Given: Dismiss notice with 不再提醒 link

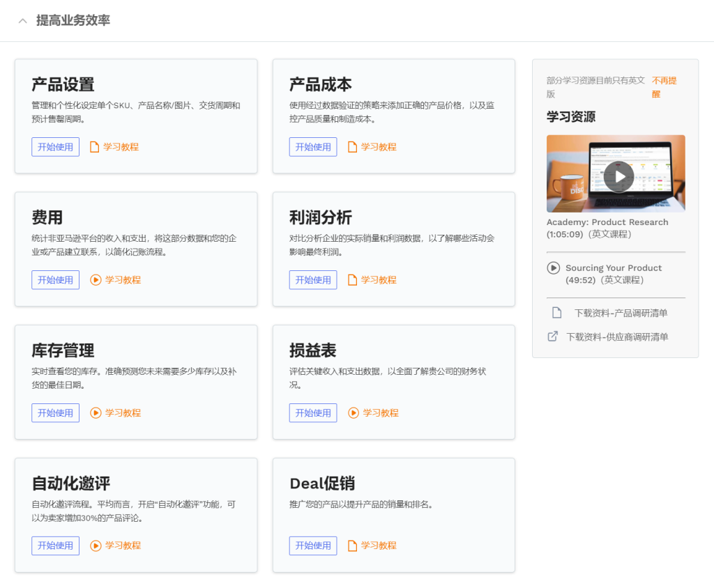Looking at the screenshot, I should (664, 87).
